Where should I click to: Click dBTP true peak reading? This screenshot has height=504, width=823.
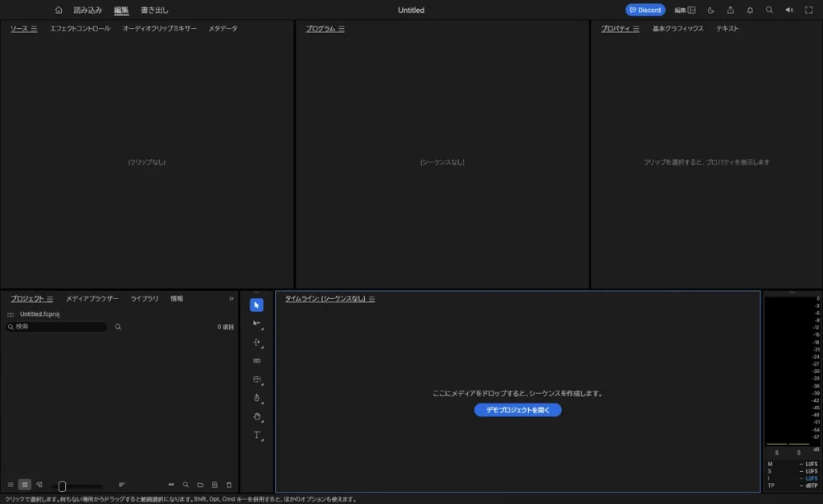pyautogui.click(x=809, y=486)
